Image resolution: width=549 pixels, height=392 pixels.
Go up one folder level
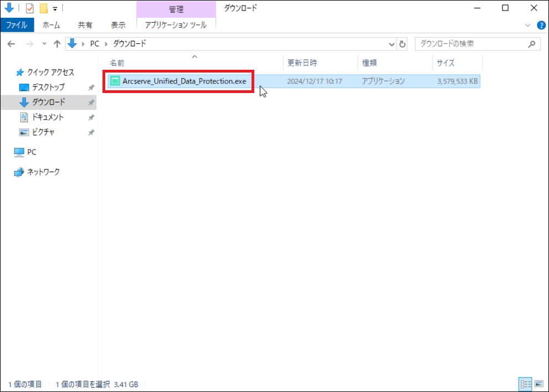point(57,44)
